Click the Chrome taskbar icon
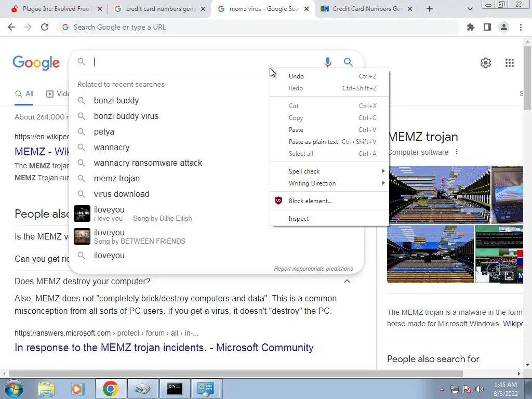Screen dimensions: 532x399 coord(110,389)
